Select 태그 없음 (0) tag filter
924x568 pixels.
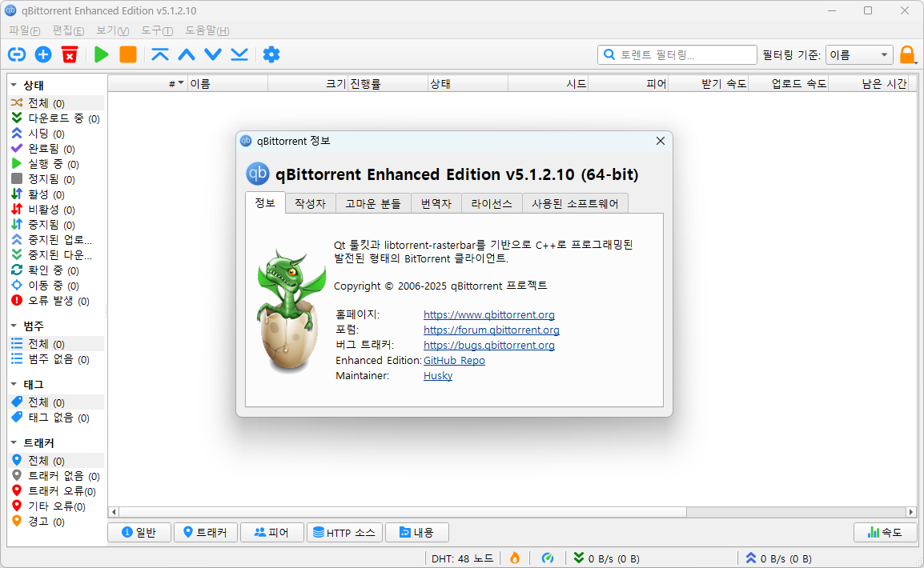point(56,418)
